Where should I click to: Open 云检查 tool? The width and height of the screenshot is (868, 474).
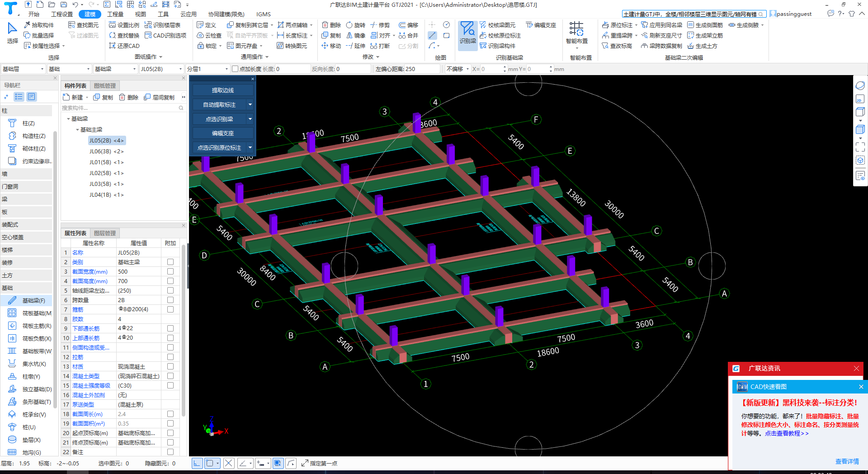(209, 35)
